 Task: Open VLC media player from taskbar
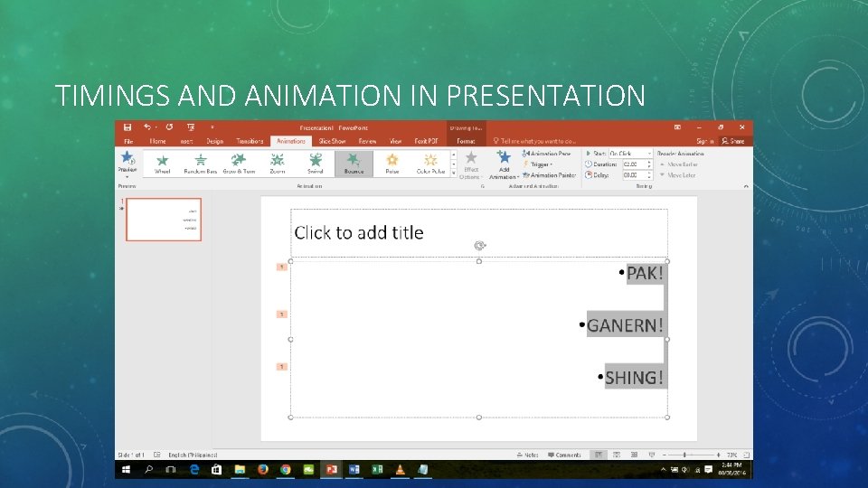click(x=400, y=470)
